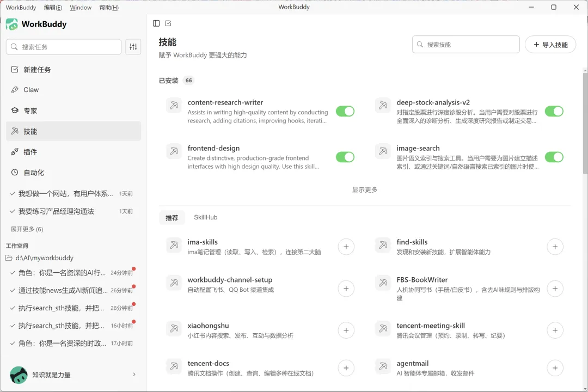Install tencent-docs via plus button
The height and width of the screenshot is (392, 588).
[x=346, y=368]
